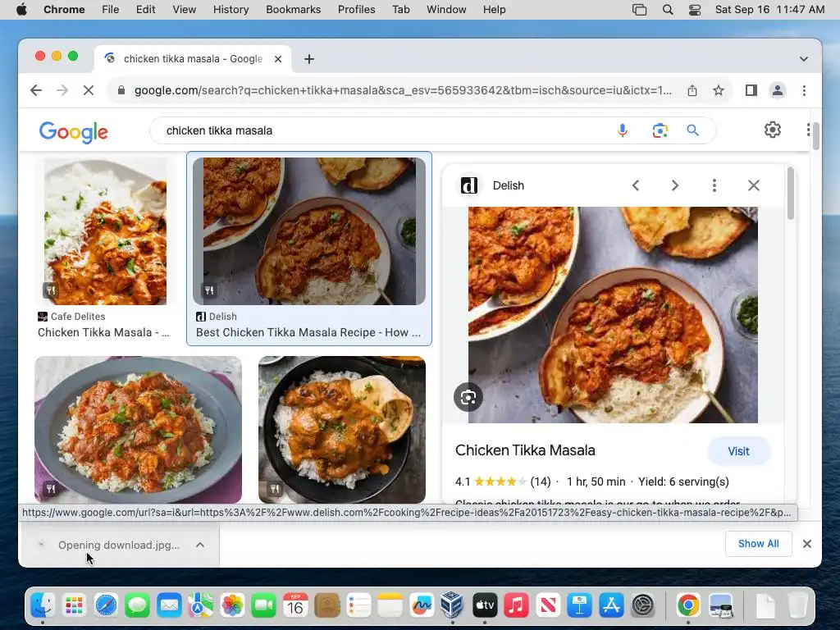Viewport: 840px width, 630px height.
Task: Select the address bar URL
Action: pos(402,90)
